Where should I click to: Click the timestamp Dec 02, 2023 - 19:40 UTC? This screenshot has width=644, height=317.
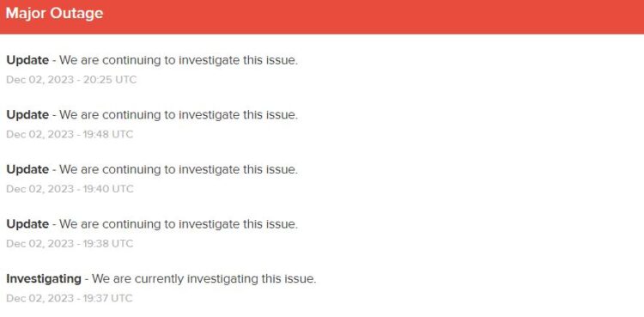tap(70, 189)
